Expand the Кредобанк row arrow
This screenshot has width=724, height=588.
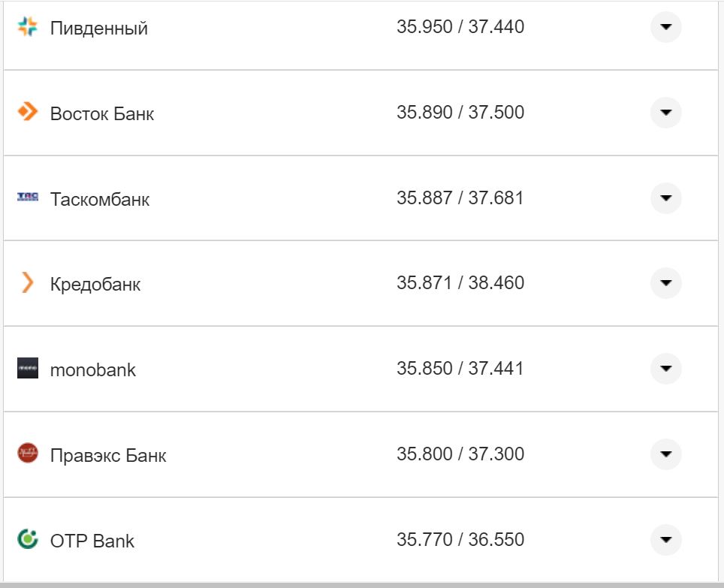pos(665,283)
